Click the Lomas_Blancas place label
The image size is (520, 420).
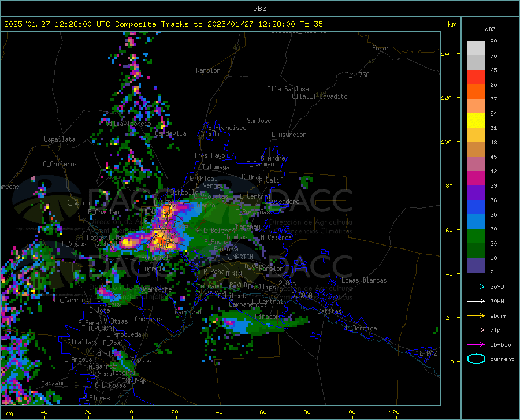(x=364, y=280)
